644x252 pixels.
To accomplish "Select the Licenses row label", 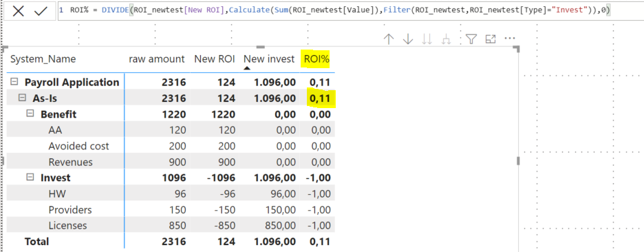I will coord(67,226).
